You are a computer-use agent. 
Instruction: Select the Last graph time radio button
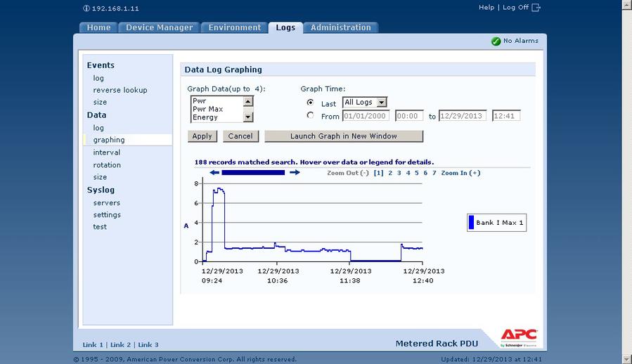coord(310,103)
